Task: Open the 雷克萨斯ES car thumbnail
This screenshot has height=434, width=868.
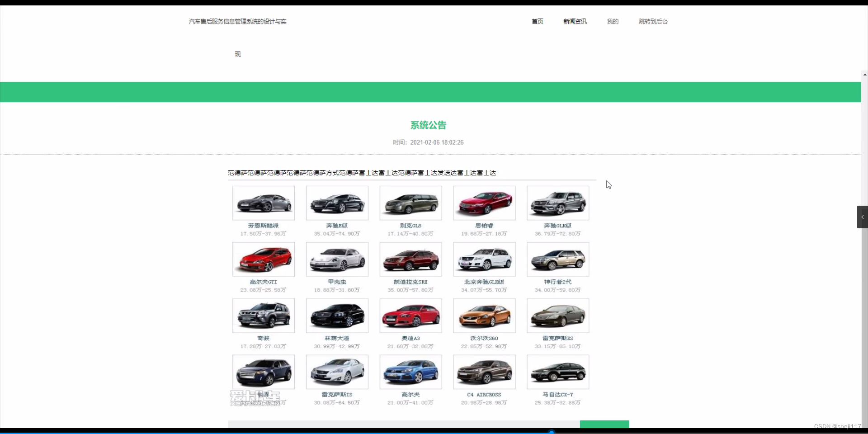Action: 558,316
